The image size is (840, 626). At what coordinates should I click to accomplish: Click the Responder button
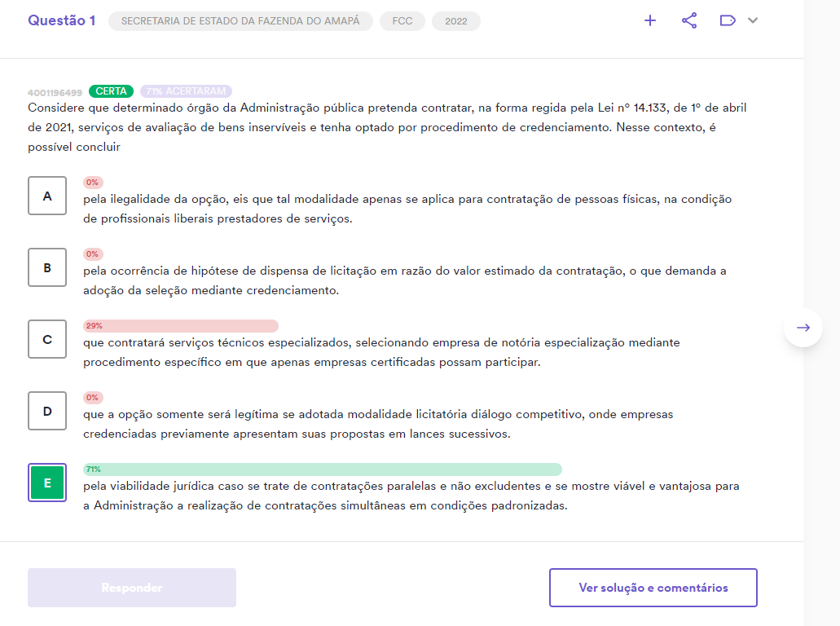click(131, 587)
